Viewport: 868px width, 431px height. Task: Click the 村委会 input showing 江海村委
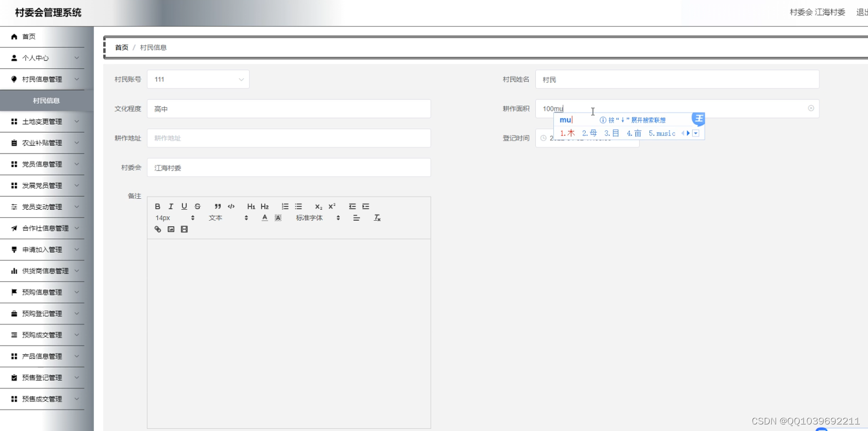[289, 168]
